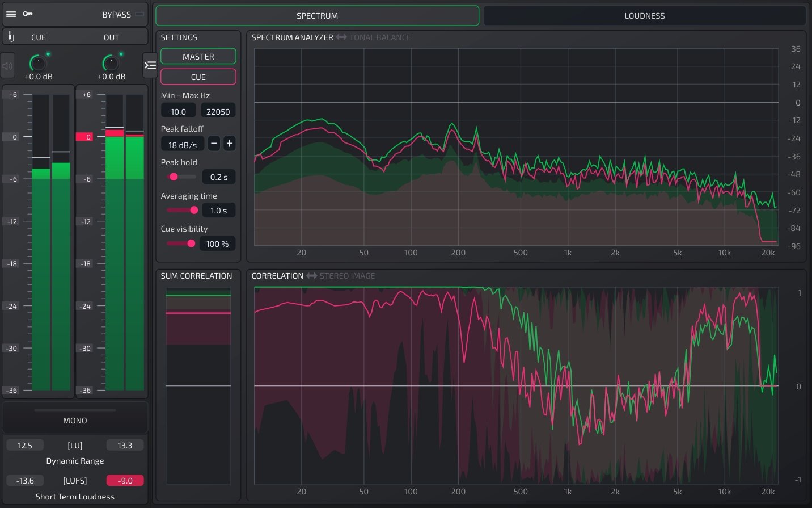Select the STEREO IMAGE view label

(x=347, y=276)
